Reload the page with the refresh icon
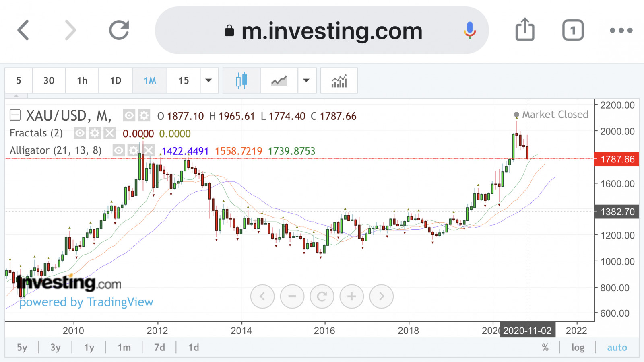 [x=119, y=30]
